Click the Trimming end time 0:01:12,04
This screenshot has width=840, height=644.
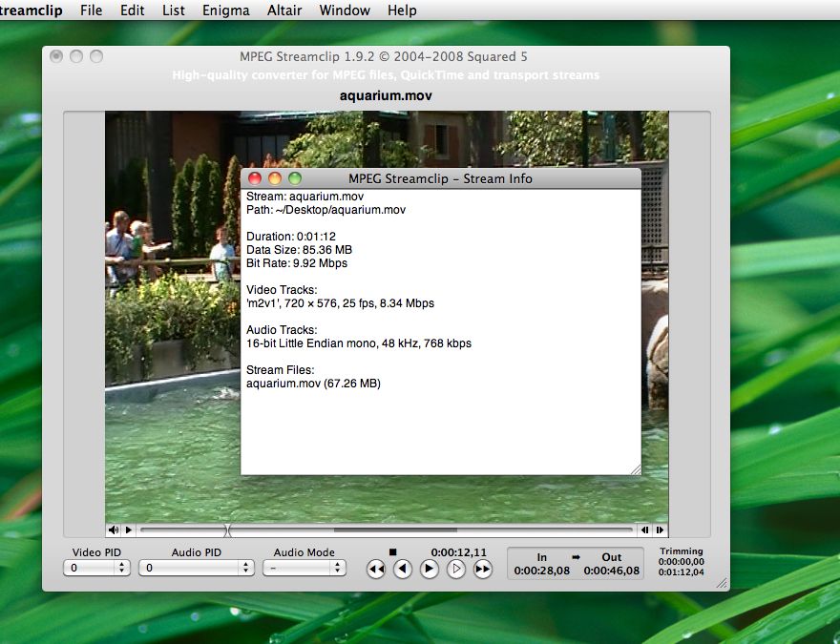point(682,572)
